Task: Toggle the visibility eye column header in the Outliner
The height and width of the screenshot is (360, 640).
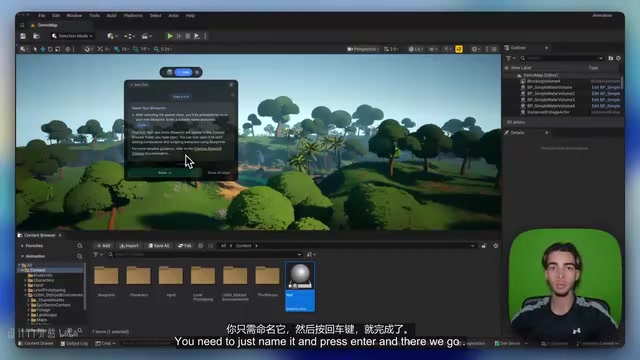Action: click(x=507, y=68)
